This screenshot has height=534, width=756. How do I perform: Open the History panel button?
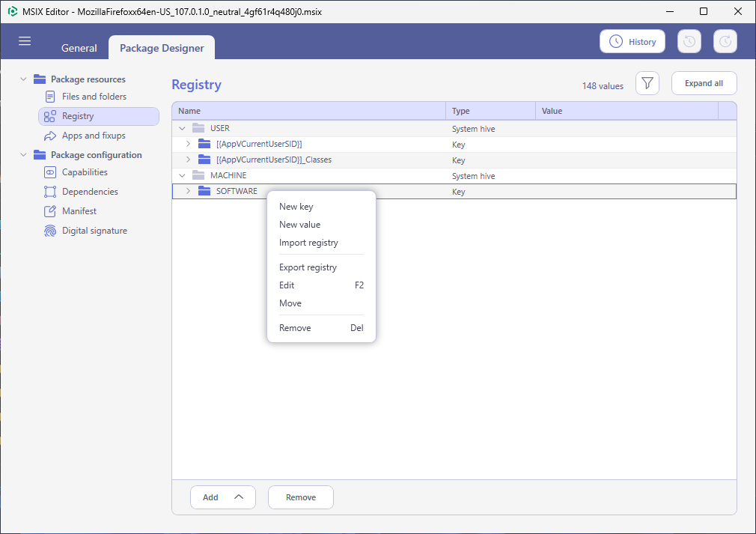pos(632,41)
